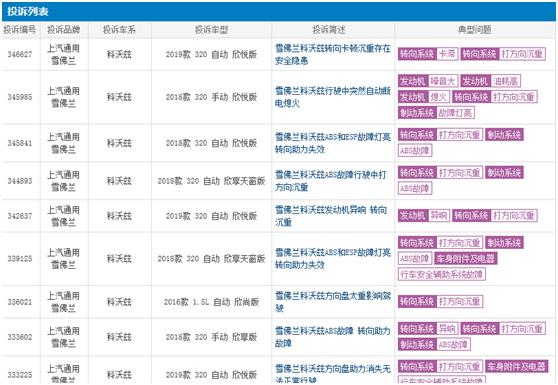Select complaint number 345841
Image resolution: width=558 pixels, height=385 pixels.
pos(20,143)
